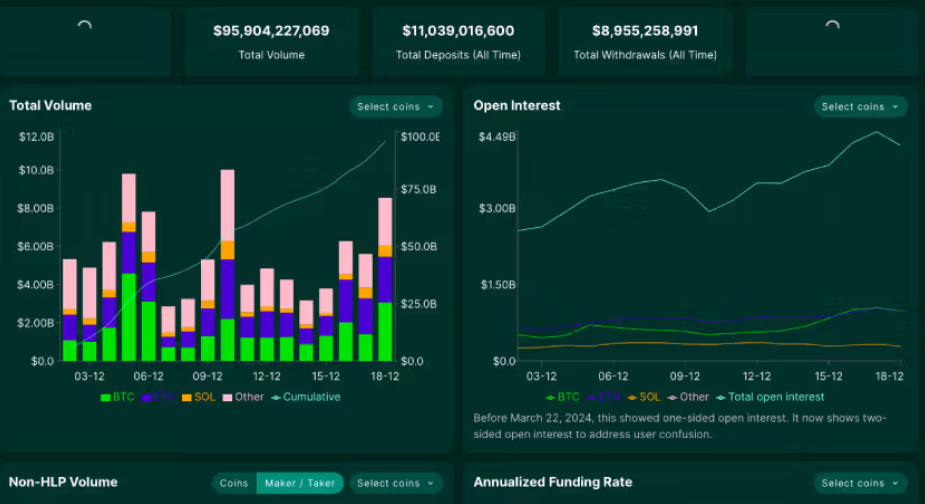
Task: Click ETH legend marker in Open Interest
Action: click(x=591, y=398)
